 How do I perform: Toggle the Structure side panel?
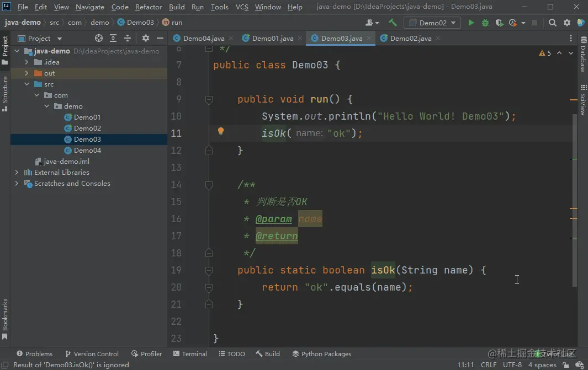tap(5, 94)
